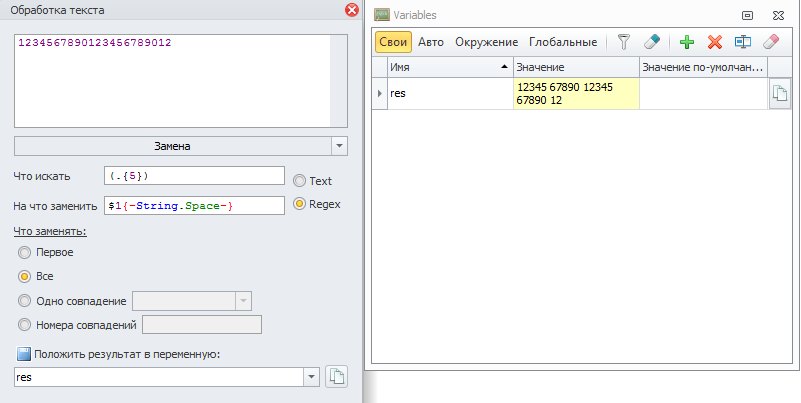The image size is (801, 403).
Task: Click the Номера совпадений text field
Action: [x=202, y=325]
